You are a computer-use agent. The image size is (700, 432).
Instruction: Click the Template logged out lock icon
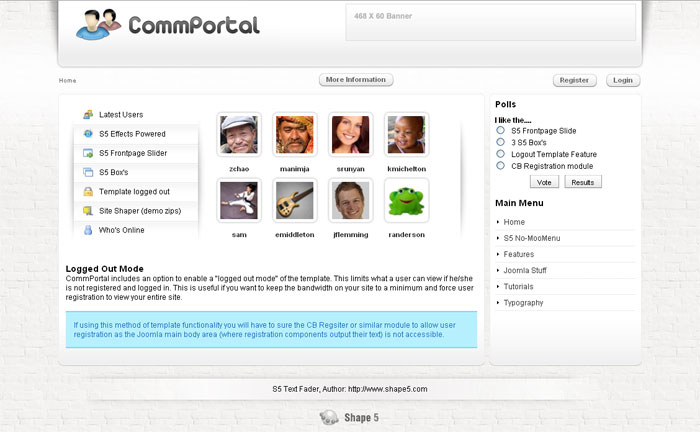coord(88,191)
